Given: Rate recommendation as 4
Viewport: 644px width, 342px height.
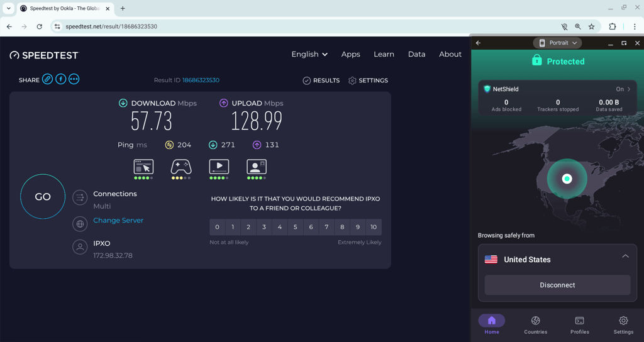Looking at the screenshot, I should tap(280, 227).
